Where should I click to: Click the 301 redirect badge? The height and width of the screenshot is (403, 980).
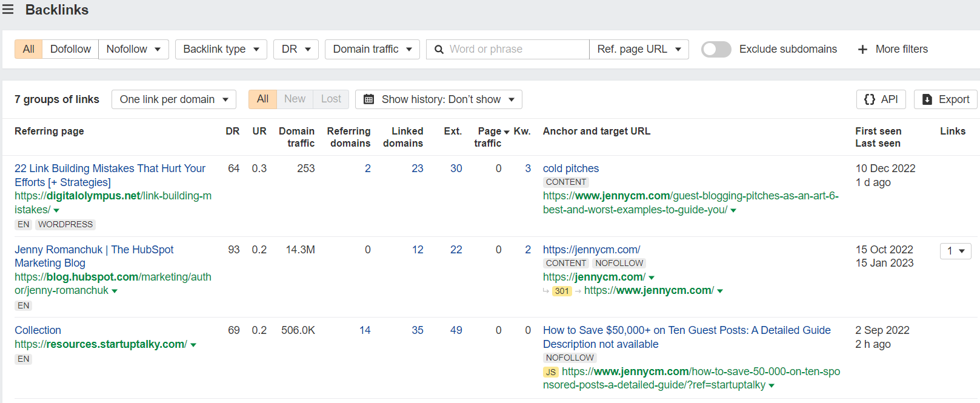click(x=562, y=291)
